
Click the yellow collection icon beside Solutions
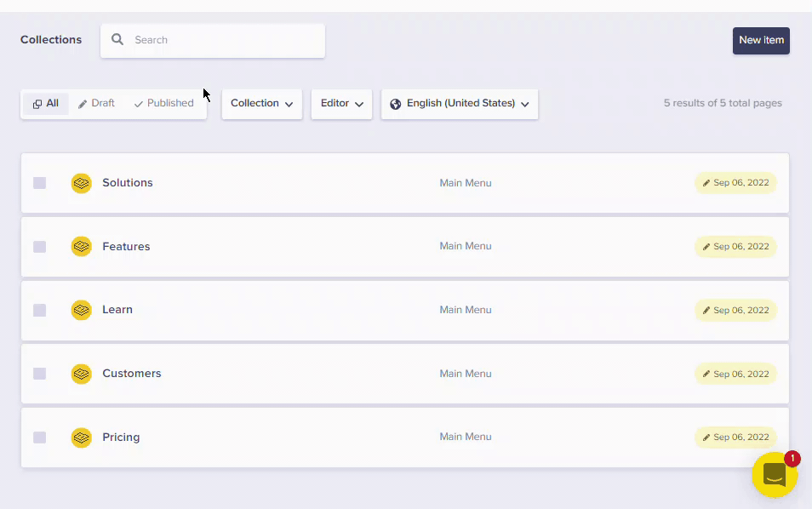coord(81,183)
